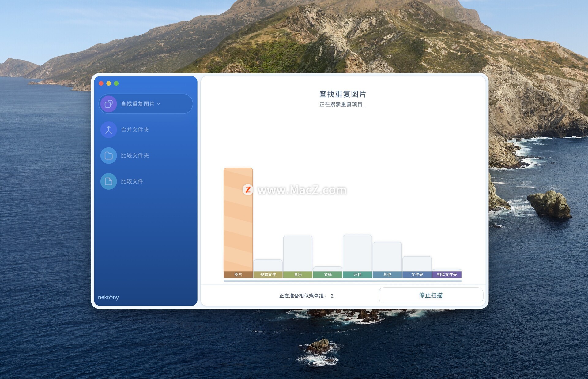
Task: Click the 归档 category label
Action: tap(357, 274)
